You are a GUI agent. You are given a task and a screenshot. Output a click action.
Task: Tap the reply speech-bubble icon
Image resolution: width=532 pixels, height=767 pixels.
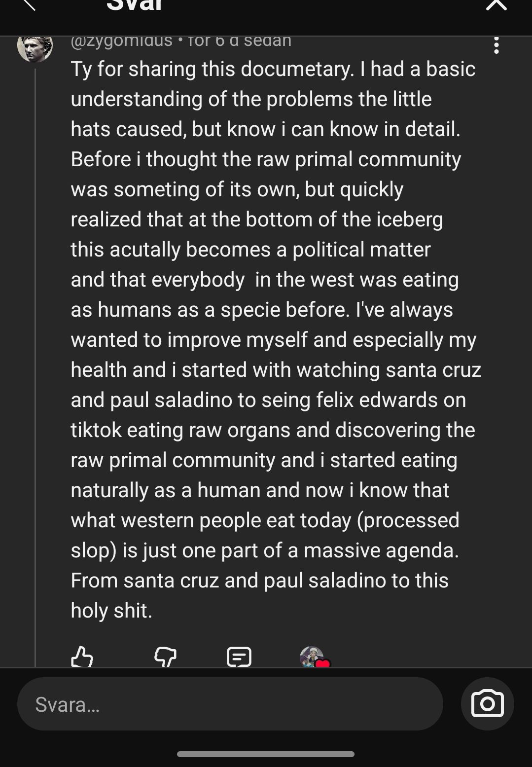(x=239, y=657)
